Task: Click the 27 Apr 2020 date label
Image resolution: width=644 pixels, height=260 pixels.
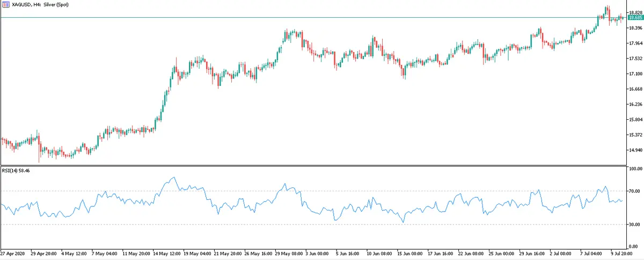Action: pyautogui.click(x=14, y=252)
